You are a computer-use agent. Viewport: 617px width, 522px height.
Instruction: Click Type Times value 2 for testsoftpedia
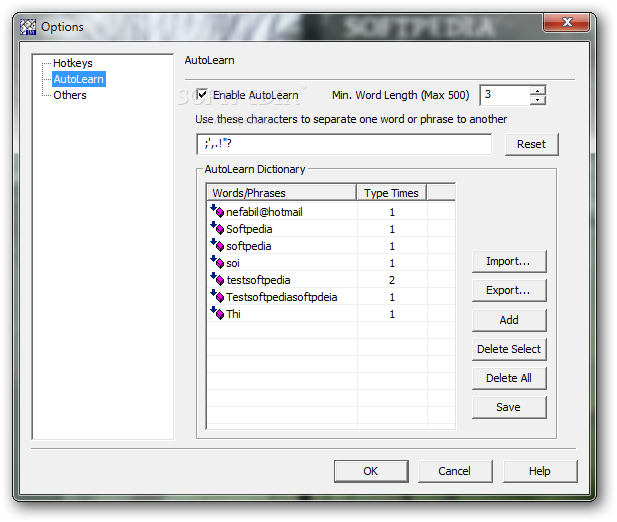tap(392, 280)
